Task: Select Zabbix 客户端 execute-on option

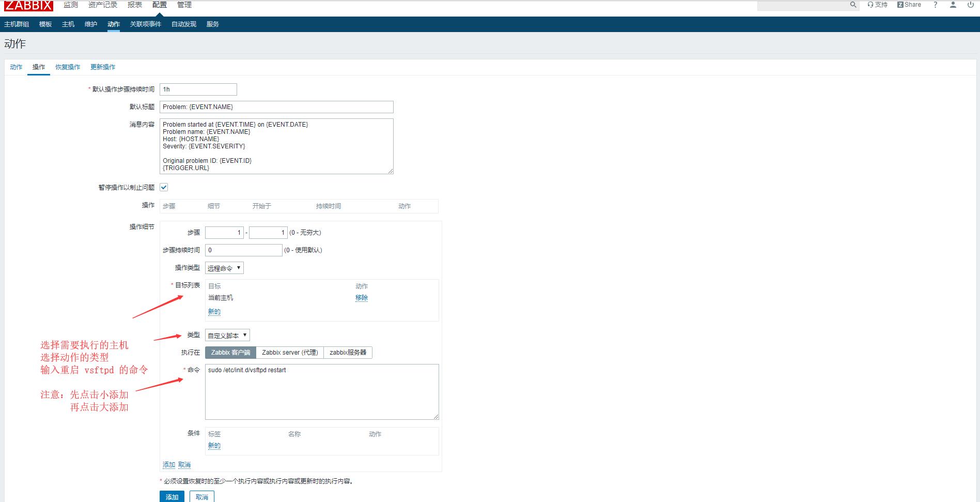Action: (x=230, y=353)
